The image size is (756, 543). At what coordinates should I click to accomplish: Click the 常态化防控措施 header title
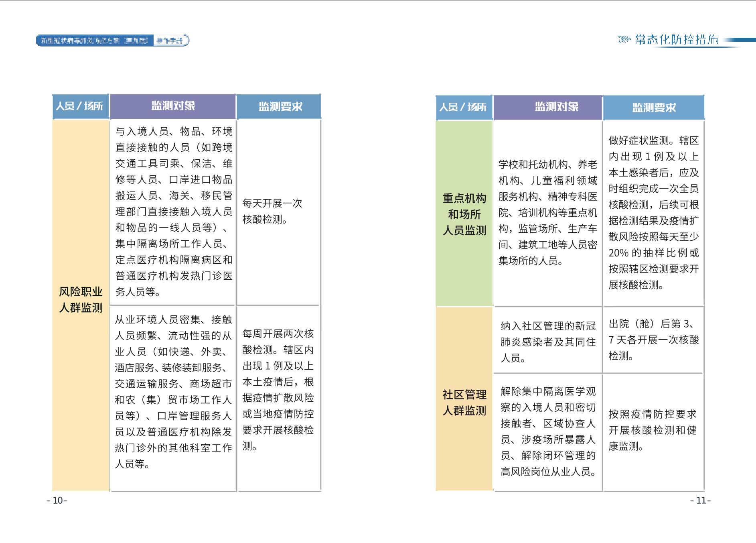[676, 40]
